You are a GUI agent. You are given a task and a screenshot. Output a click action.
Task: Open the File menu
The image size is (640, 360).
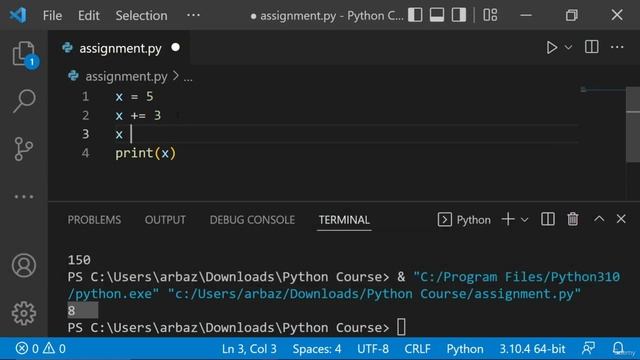pyautogui.click(x=52, y=16)
